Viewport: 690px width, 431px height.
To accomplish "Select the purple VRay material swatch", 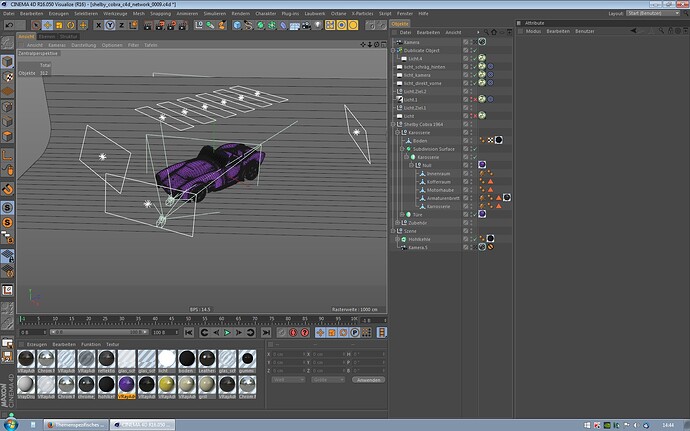I will pos(126,385).
